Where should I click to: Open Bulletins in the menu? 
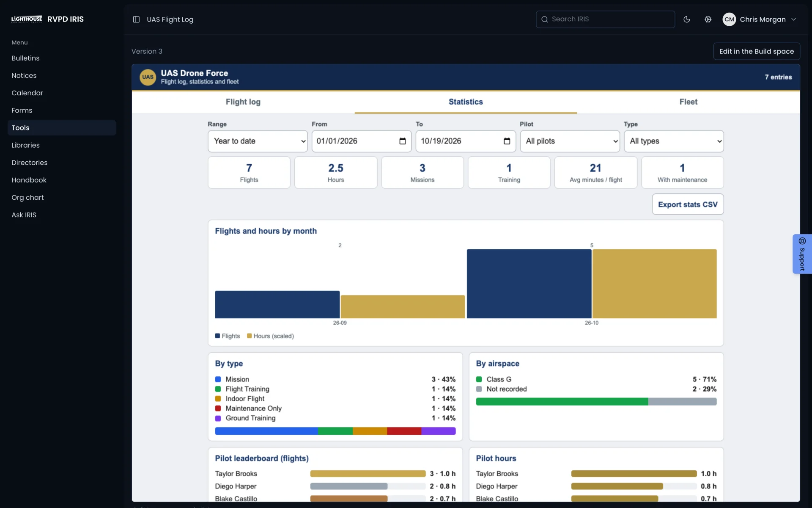pyautogui.click(x=62, y=58)
